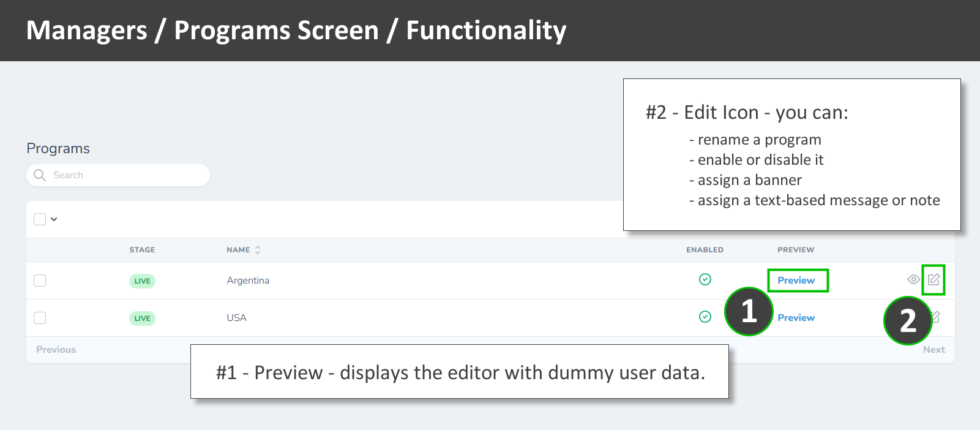Click the LIVE stage badge for USA

click(141, 318)
